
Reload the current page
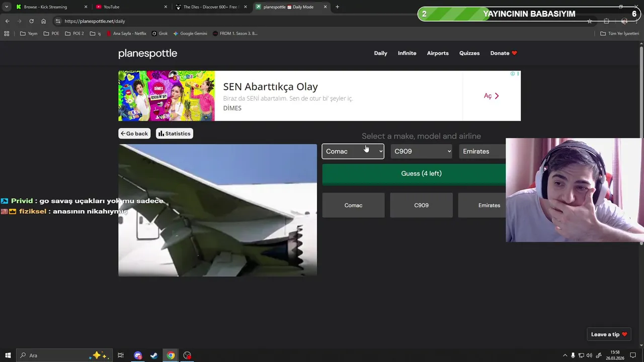tap(31, 21)
